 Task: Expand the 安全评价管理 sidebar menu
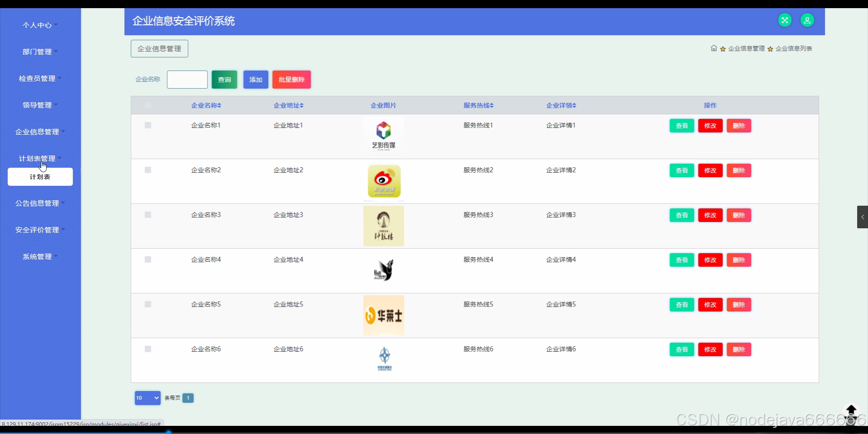[x=40, y=230]
